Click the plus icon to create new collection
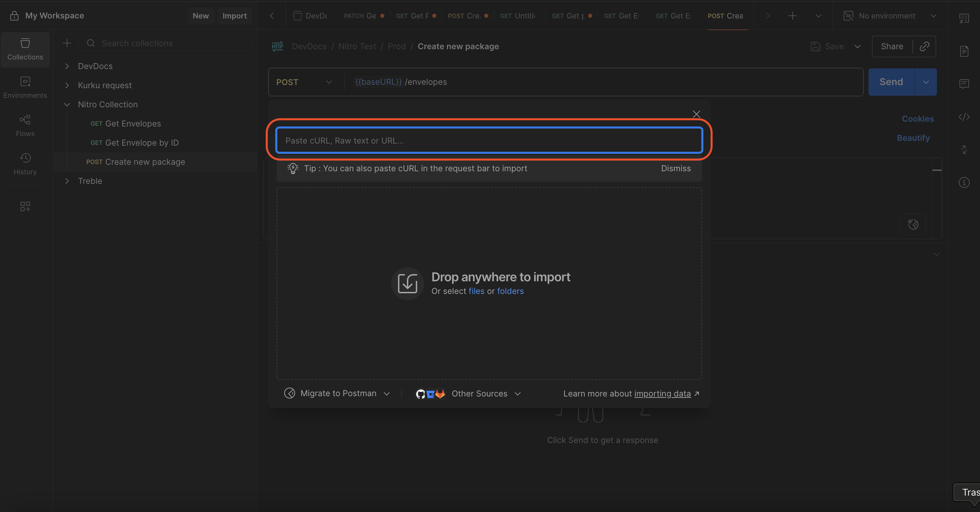Viewport: 980px width, 512px height. (67, 43)
